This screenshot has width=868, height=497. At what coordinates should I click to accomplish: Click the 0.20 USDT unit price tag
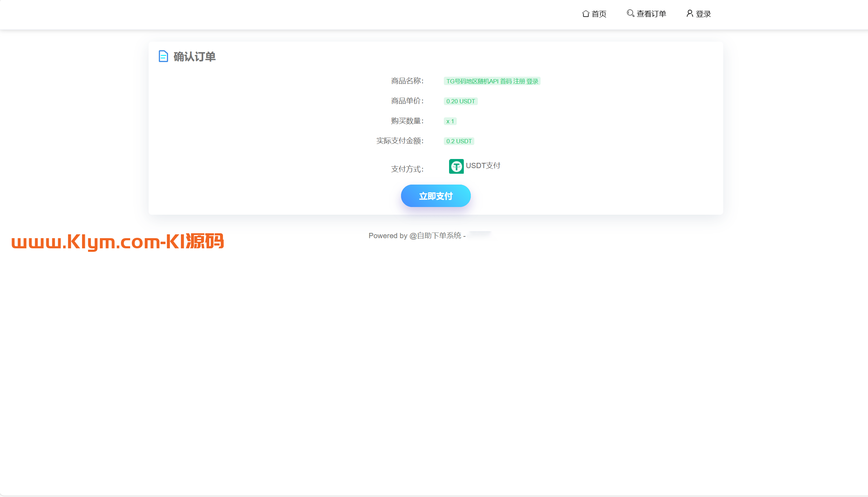click(460, 101)
